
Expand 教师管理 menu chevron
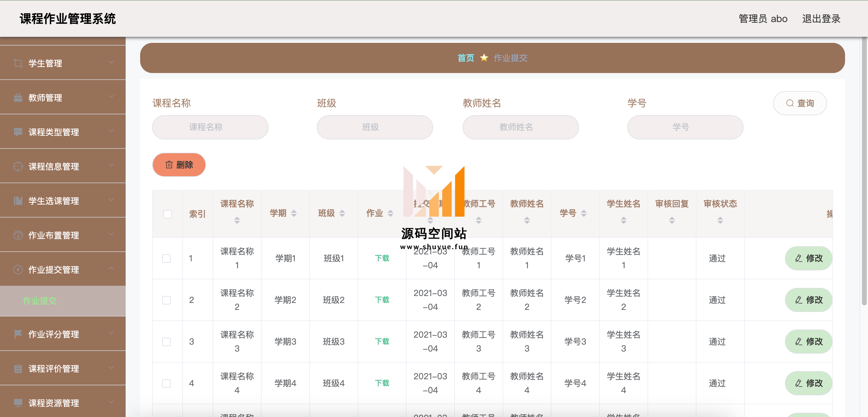pos(111,97)
